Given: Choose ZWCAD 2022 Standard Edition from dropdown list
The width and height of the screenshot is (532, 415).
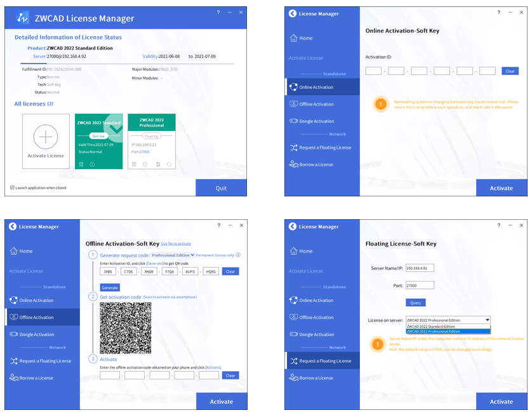Looking at the screenshot, I should (x=448, y=327).
